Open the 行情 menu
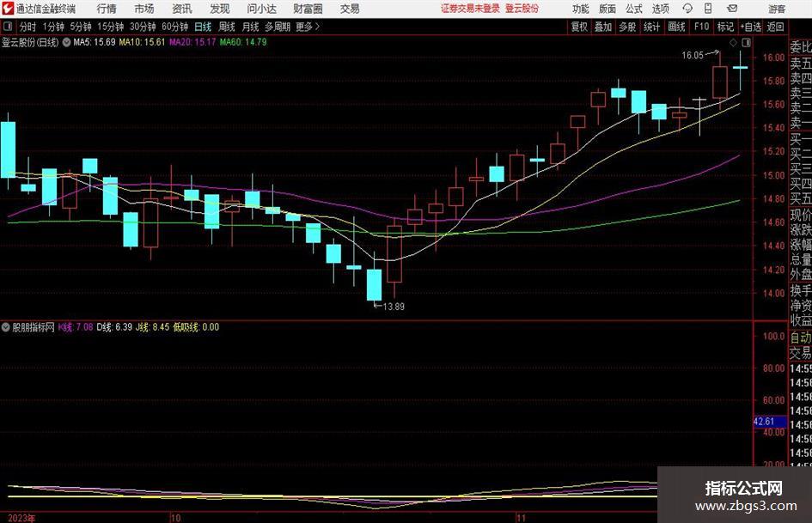 point(107,9)
